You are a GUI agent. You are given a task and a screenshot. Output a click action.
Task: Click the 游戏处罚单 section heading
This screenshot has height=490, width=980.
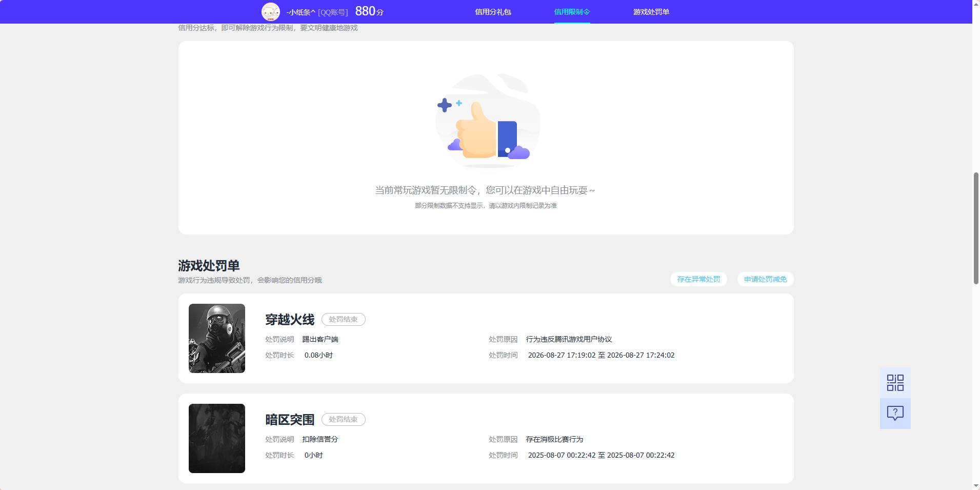click(209, 266)
